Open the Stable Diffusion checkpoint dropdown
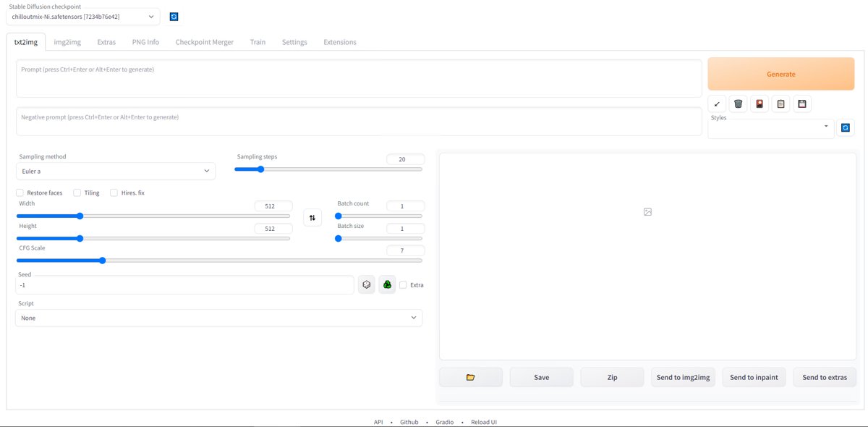The height and width of the screenshot is (427, 868). click(85, 16)
